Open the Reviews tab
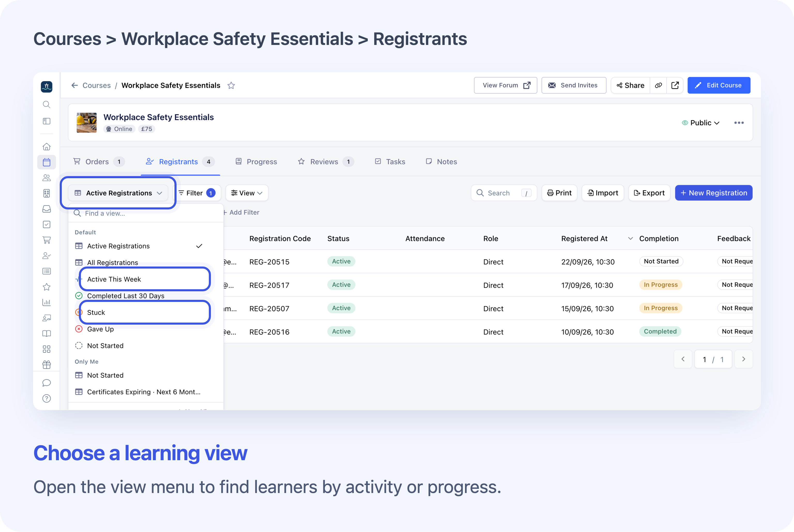794x532 pixels. pos(326,162)
